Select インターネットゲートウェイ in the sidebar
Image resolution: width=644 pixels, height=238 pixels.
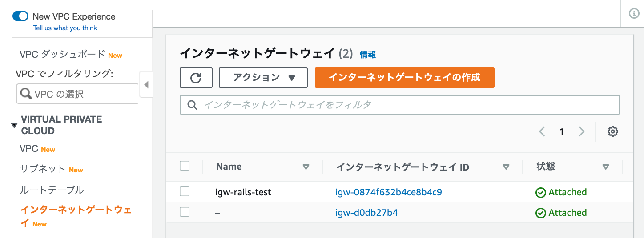point(76,216)
